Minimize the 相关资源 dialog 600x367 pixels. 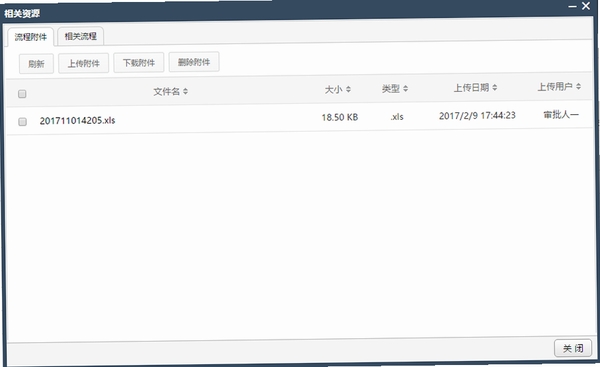click(572, 6)
